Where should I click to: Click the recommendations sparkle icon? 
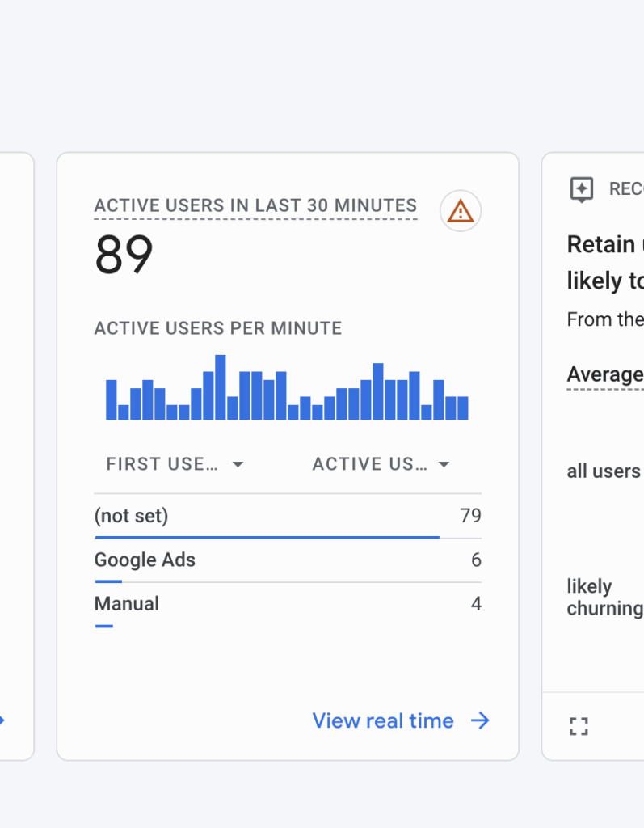click(x=581, y=189)
